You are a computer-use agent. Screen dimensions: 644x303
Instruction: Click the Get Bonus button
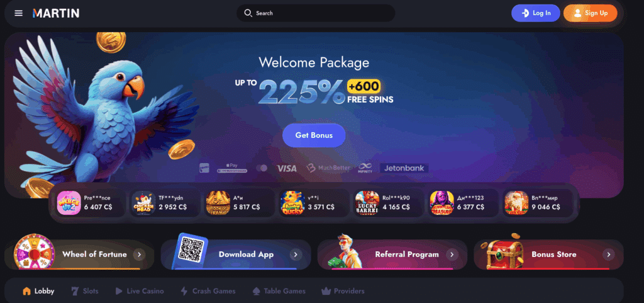314,135
